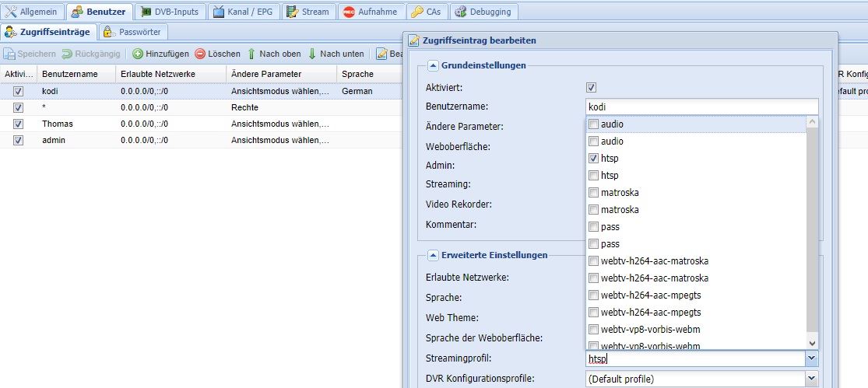The width and height of the screenshot is (868, 388).
Task: Select the * username cell
Action: [x=76, y=107]
